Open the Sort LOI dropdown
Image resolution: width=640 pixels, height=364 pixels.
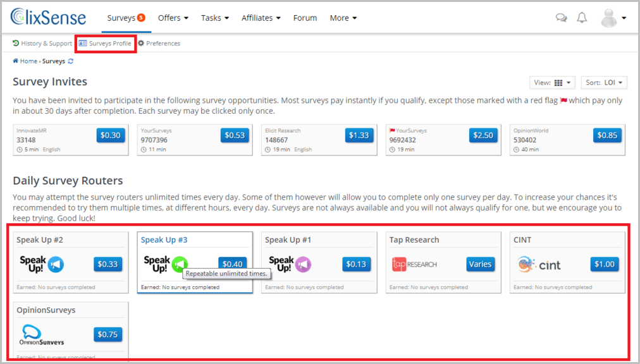[604, 82]
